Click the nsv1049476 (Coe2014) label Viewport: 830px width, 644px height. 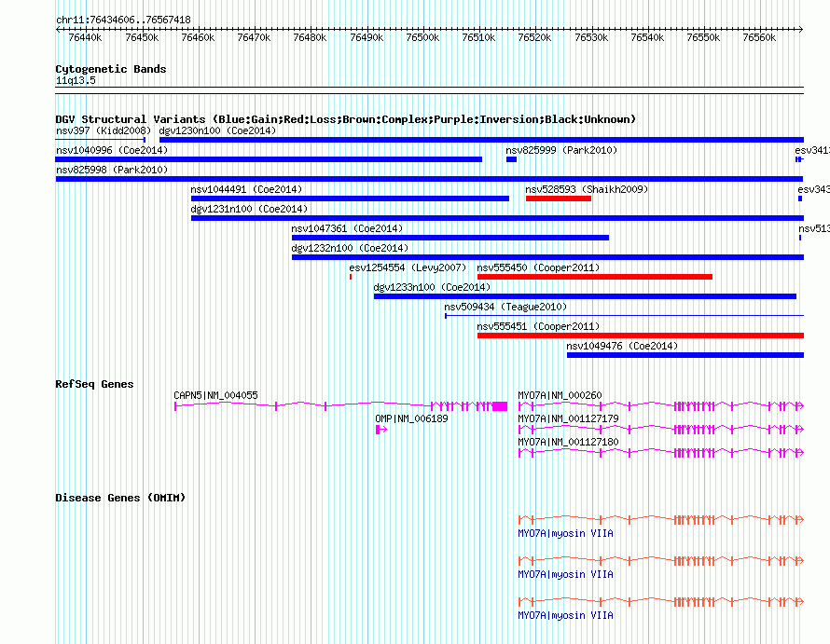622,346
